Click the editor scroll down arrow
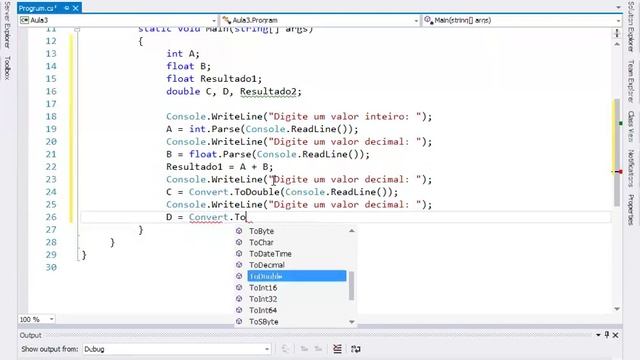Image resolution: width=640 pixels, height=360 pixels. point(617,309)
